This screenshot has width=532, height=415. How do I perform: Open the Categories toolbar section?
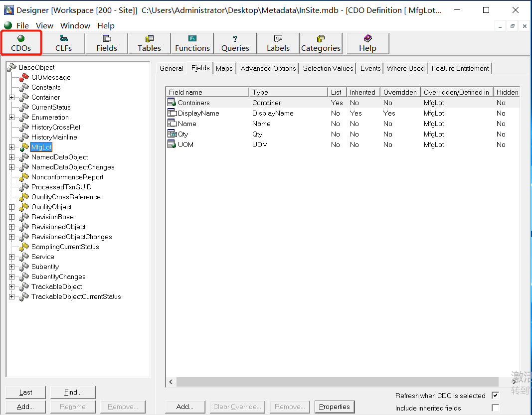[x=321, y=43]
